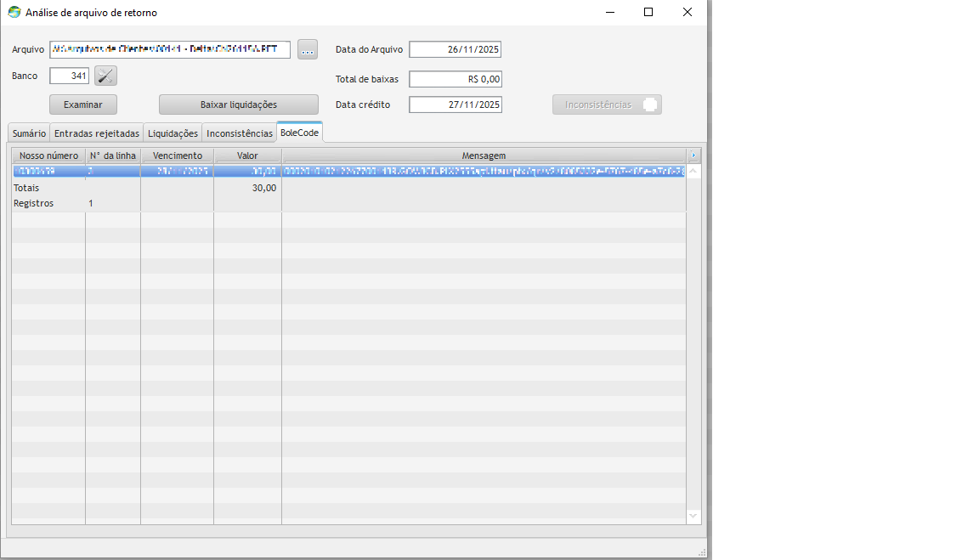Click the application icon in title bar
This screenshot has width=979, height=560.
coord(14,12)
